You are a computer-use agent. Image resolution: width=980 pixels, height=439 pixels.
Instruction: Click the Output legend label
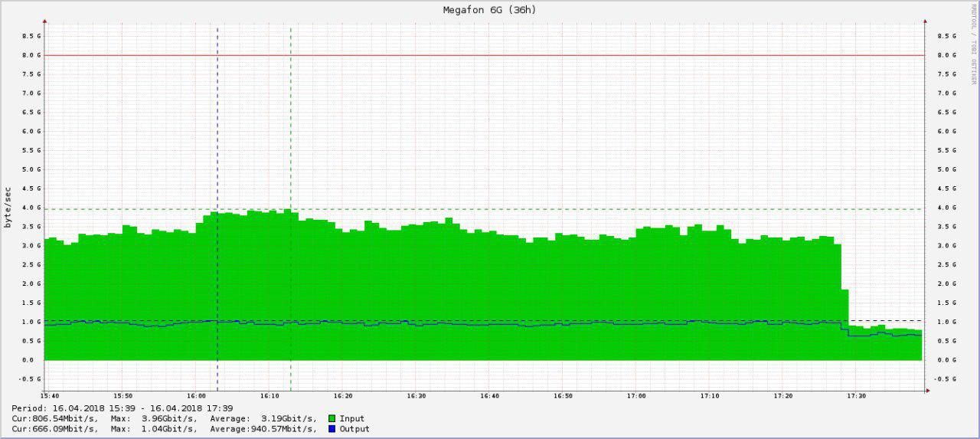click(x=354, y=429)
